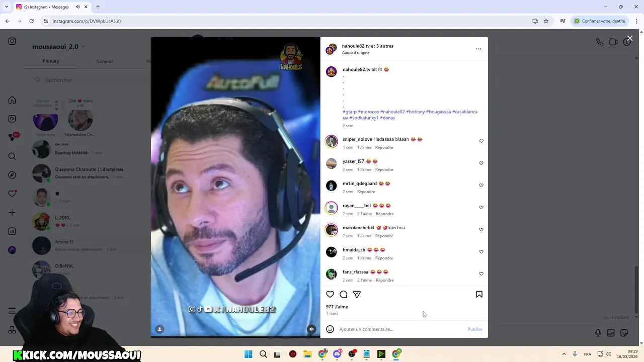This screenshot has width=644, height=362.
Task: Open Search magnifier in Instagram sidebar
Action: point(12,156)
